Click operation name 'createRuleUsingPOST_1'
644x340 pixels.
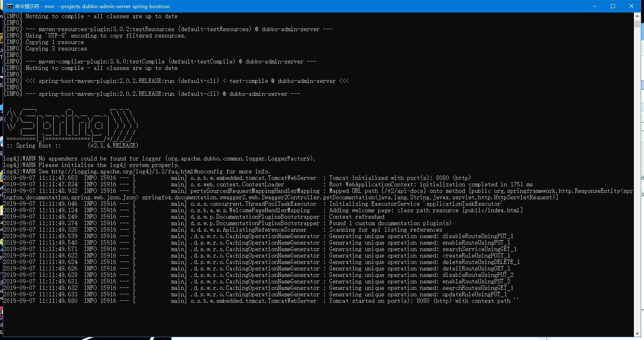(476, 256)
